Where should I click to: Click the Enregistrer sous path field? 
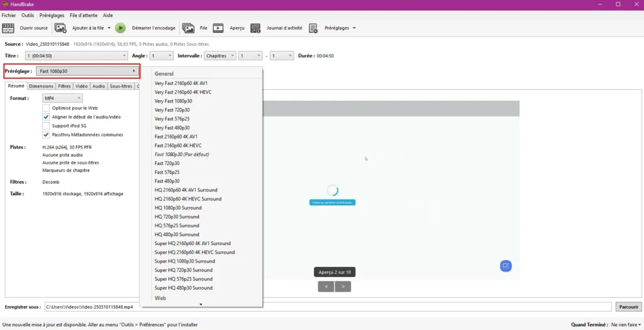click(x=328, y=307)
